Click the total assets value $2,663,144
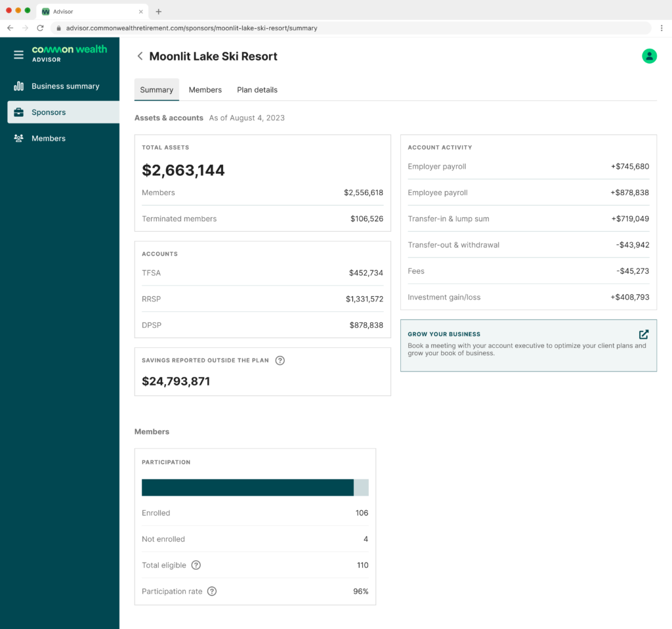Image resolution: width=672 pixels, height=629 pixels. (x=184, y=170)
